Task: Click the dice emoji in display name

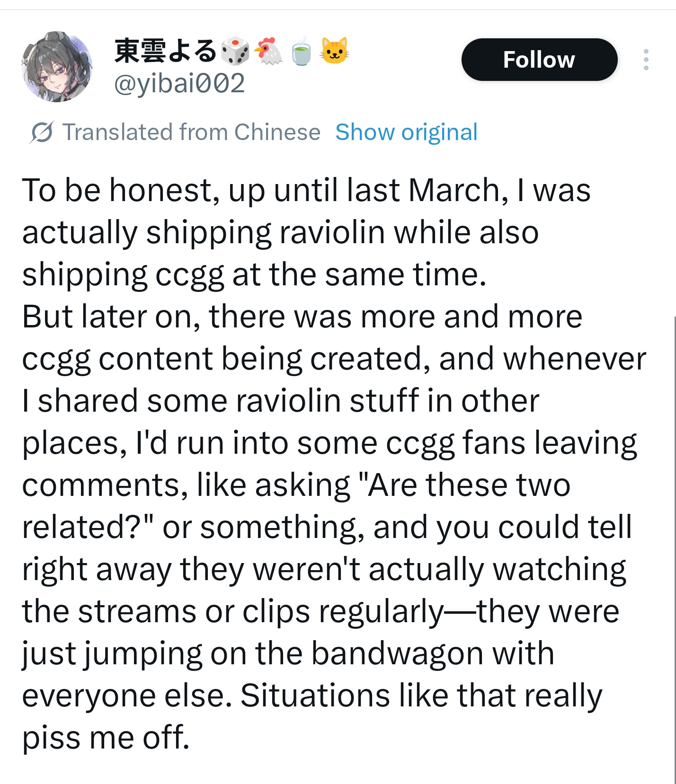Action: (x=235, y=51)
